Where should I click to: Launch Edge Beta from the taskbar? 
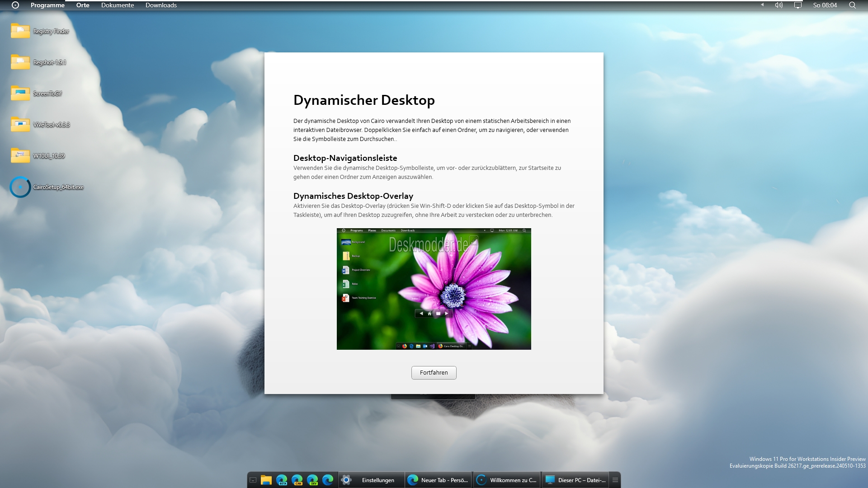point(282,480)
